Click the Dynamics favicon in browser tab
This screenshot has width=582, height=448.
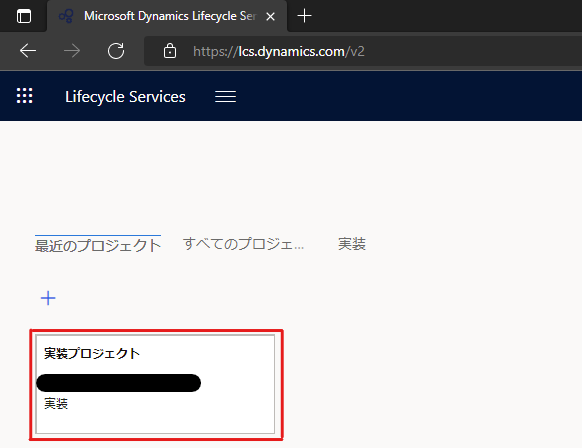(66, 16)
